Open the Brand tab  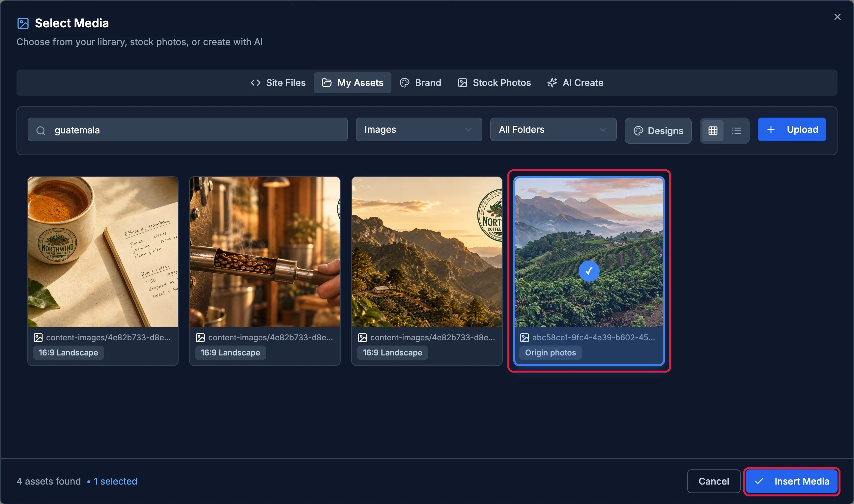(x=420, y=83)
